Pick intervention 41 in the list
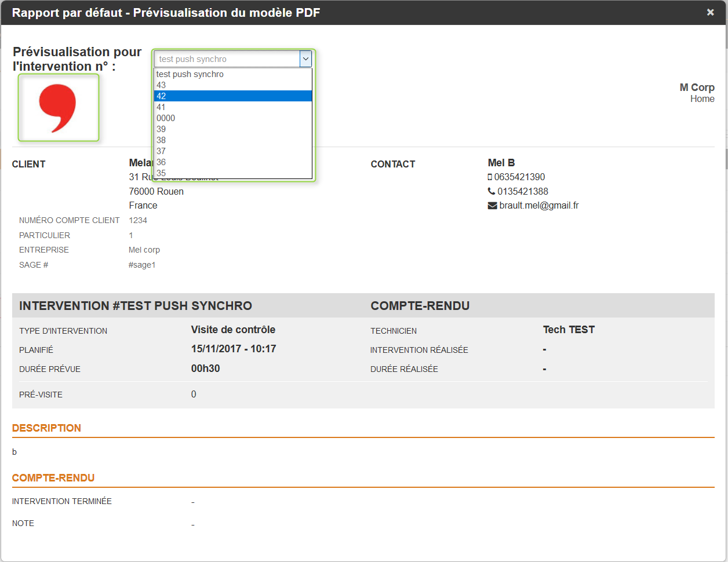This screenshot has height=562, width=728. point(233,107)
